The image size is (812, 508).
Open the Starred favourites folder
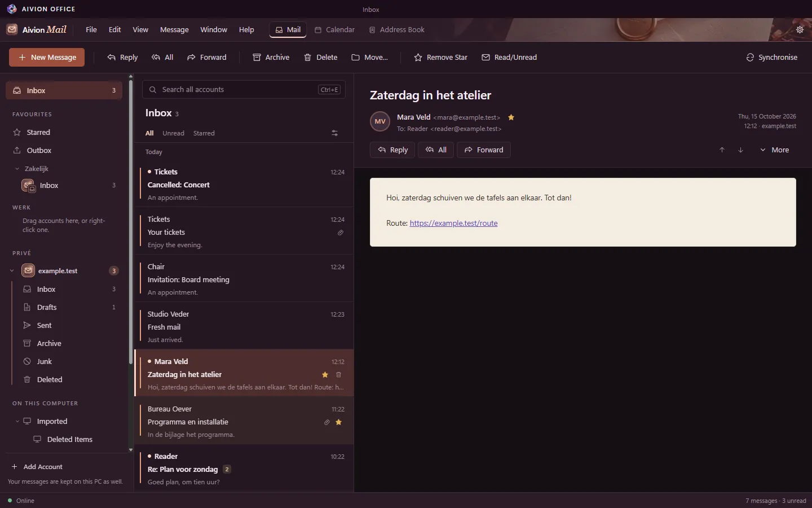pyautogui.click(x=64, y=132)
